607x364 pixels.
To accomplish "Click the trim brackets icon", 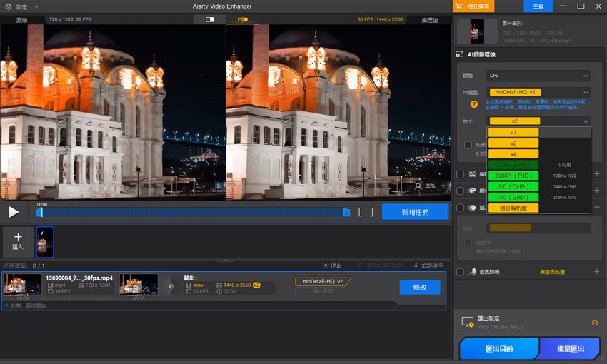I will point(366,212).
